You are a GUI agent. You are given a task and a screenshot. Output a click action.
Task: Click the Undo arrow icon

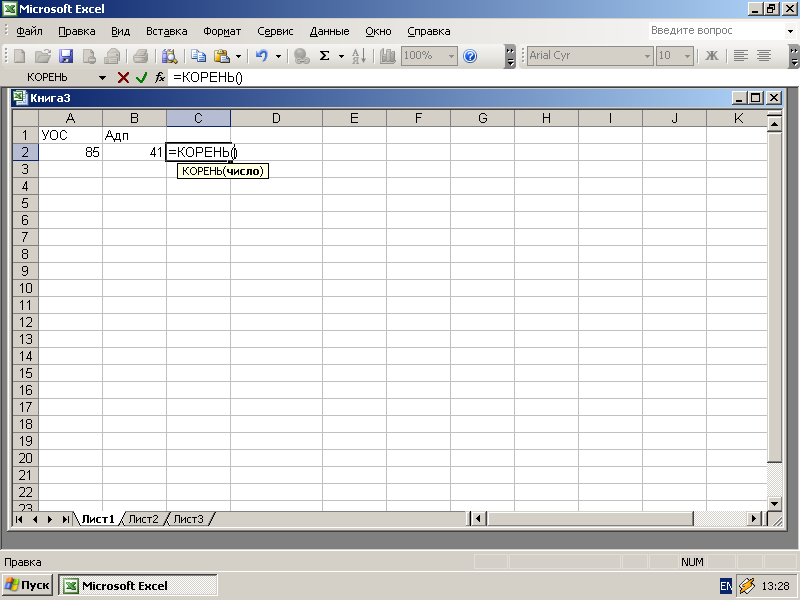tap(262, 56)
